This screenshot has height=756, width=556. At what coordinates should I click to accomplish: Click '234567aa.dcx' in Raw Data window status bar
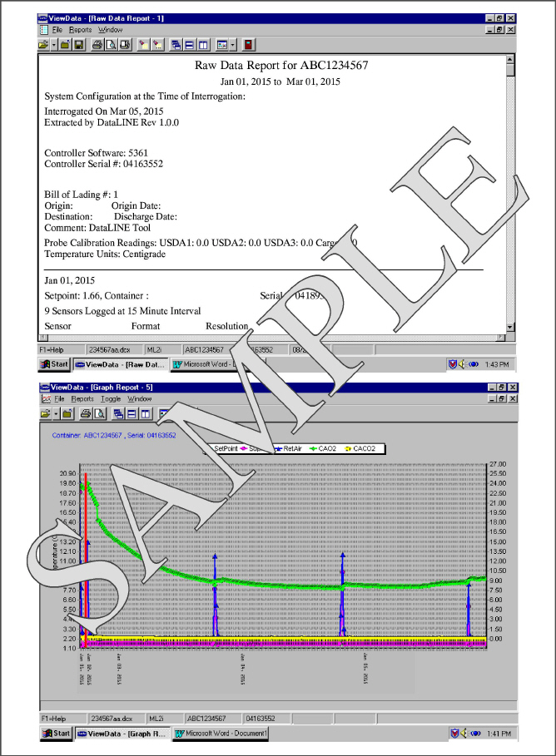(x=110, y=350)
